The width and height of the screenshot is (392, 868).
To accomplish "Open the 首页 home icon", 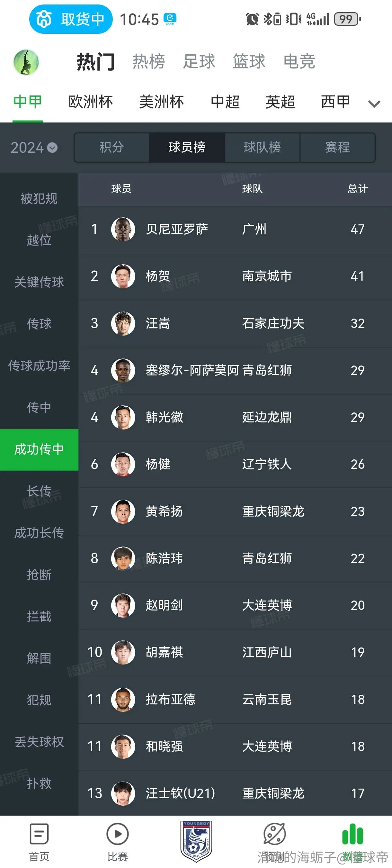I will coord(39,834).
